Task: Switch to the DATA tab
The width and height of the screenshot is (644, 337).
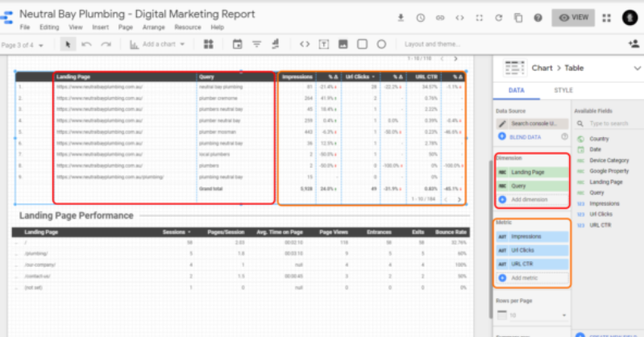Action: (x=517, y=90)
